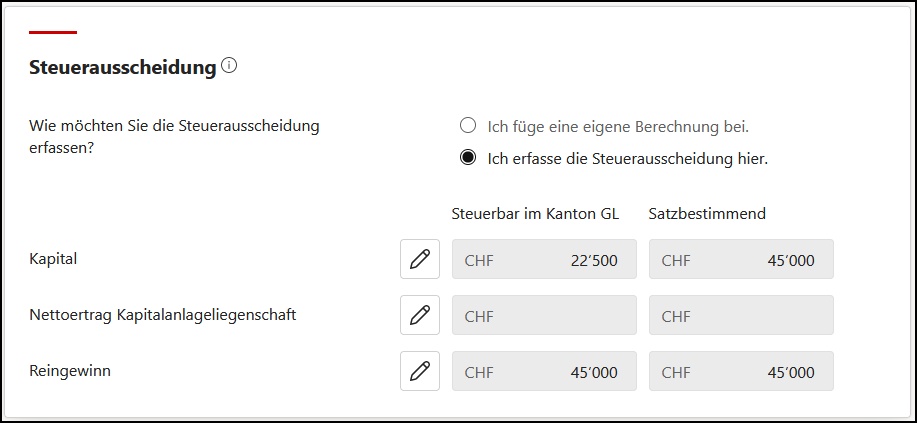Choose 'Ich erfasse die Steuerausscheidung hier' radio
This screenshot has width=917, height=423.
coord(468,158)
